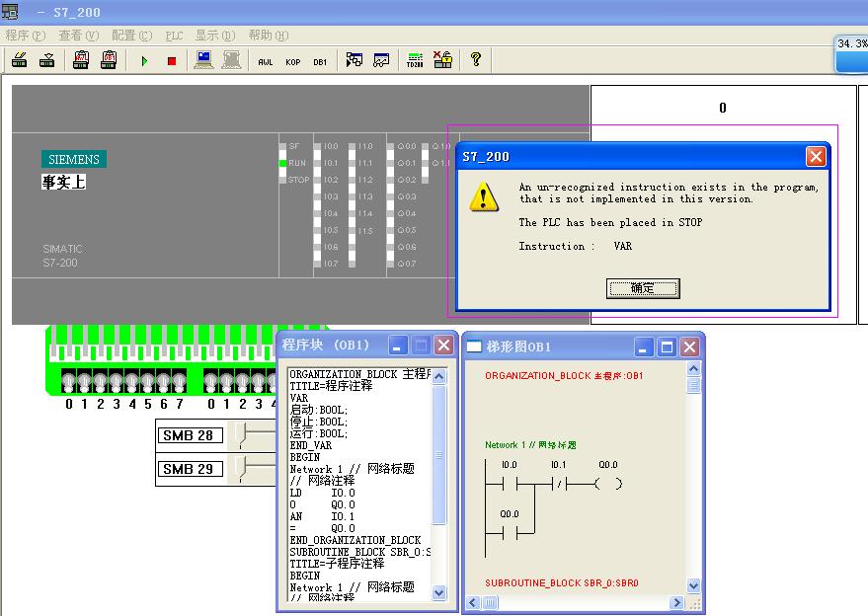Image resolution: width=868 pixels, height=616 pixels.
Task: Click the first toolbar icon to load program
Action: click(x=19, y=60)
